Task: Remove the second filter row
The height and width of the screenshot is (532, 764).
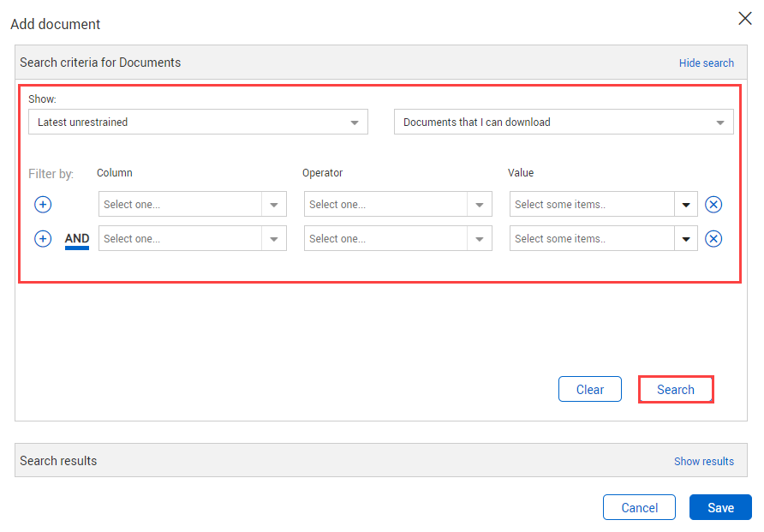Action: tap(713, 239)
